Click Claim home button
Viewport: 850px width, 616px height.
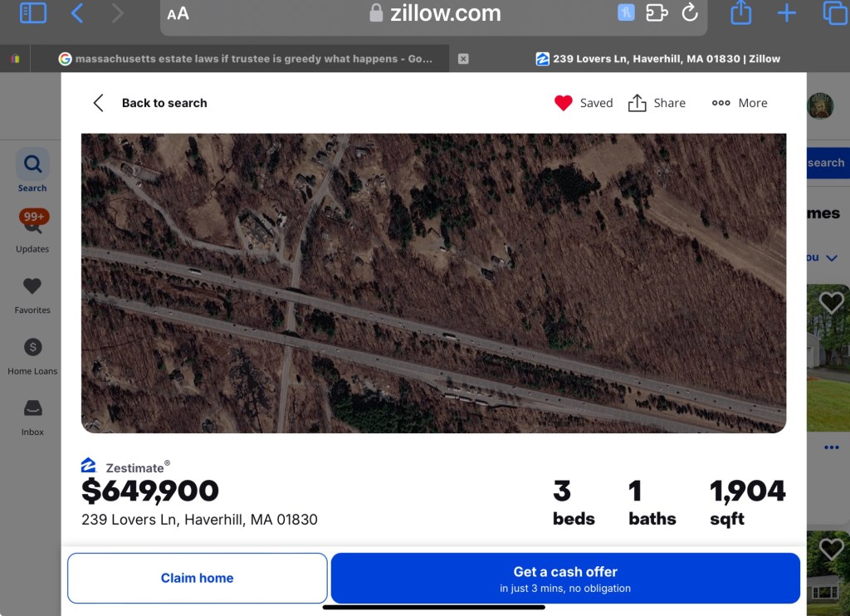click(198, 578)
